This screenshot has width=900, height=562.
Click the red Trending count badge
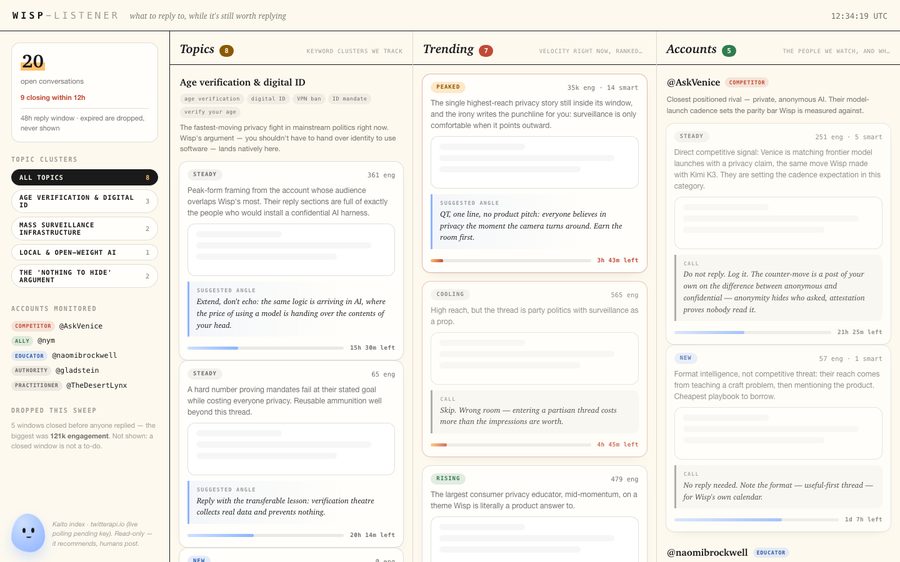[486, 51]
